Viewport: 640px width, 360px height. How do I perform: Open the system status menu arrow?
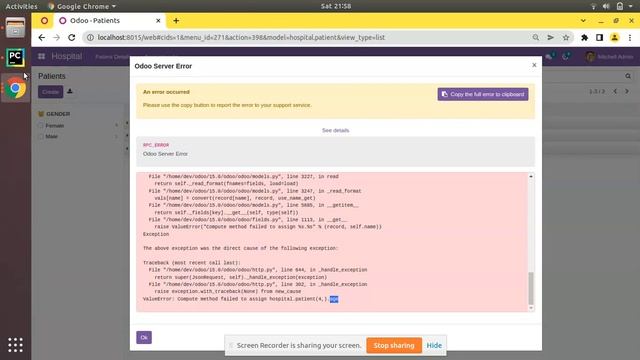(631, 6)
